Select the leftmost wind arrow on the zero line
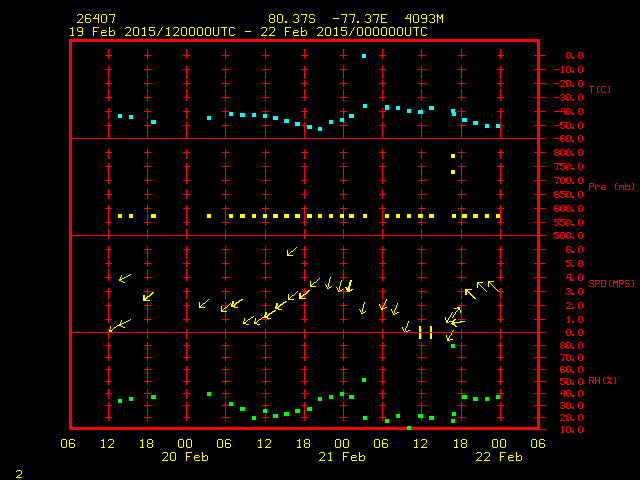 114,327
